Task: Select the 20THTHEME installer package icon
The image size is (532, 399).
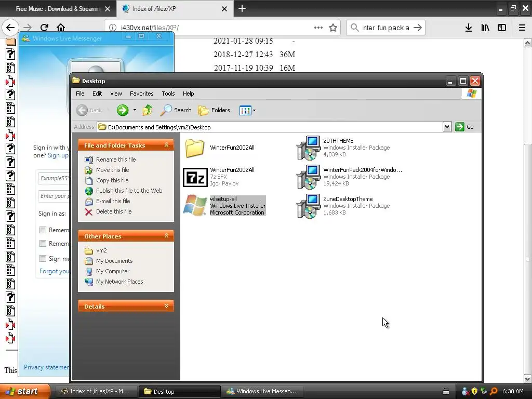Action: click(x=309, y=148)
